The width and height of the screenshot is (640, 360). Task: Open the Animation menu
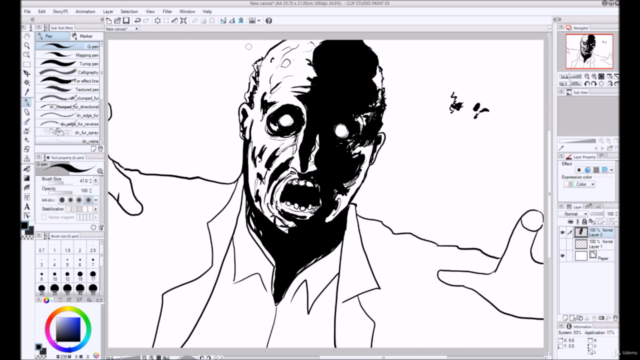coord(85,11)
